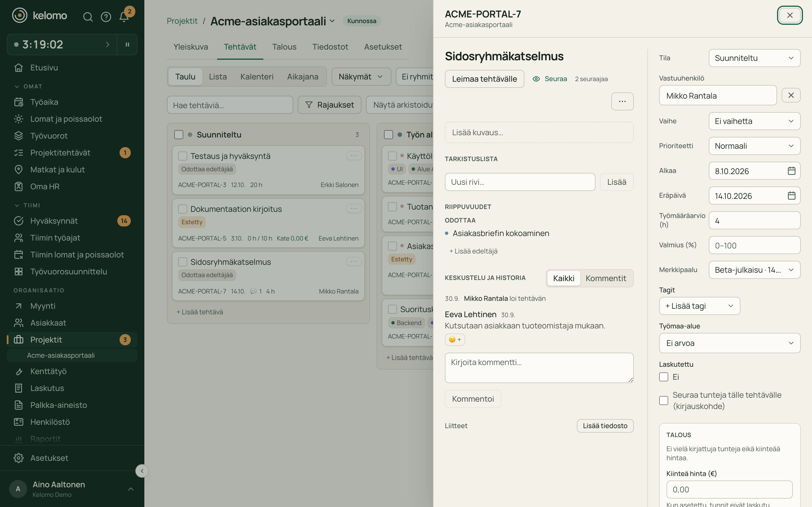812x507 pixels.
Task: Click the help question mark icon
Action: click(106, 16)
